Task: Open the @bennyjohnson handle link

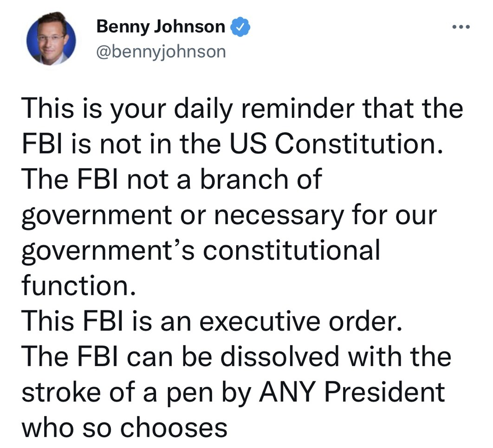Action: (161, 51)
